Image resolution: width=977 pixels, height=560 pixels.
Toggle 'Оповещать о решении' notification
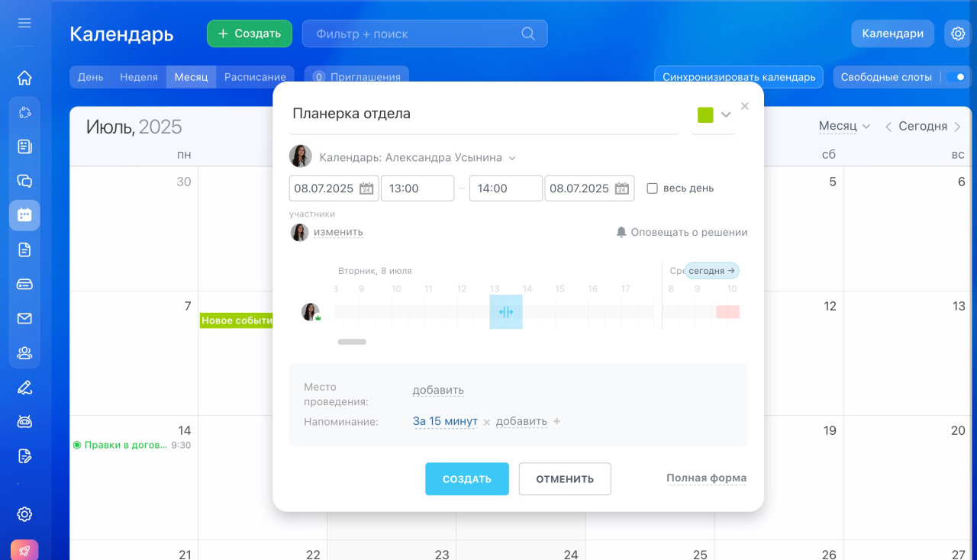pos(682,232)
